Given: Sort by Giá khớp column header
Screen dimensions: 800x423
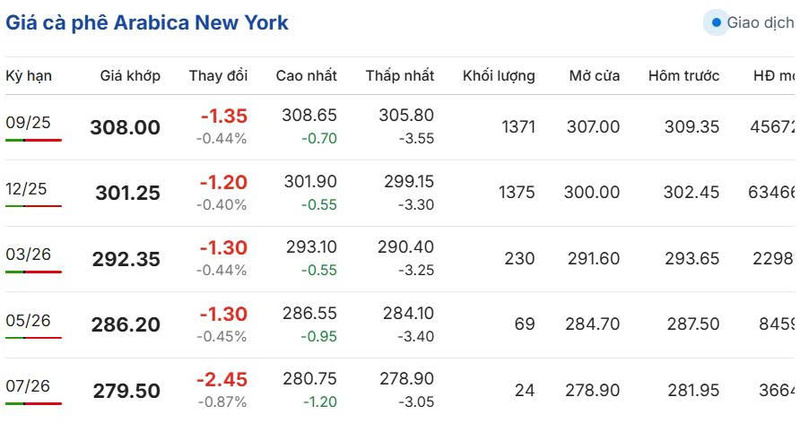Looking at the screenshot, I should (130, 76).
